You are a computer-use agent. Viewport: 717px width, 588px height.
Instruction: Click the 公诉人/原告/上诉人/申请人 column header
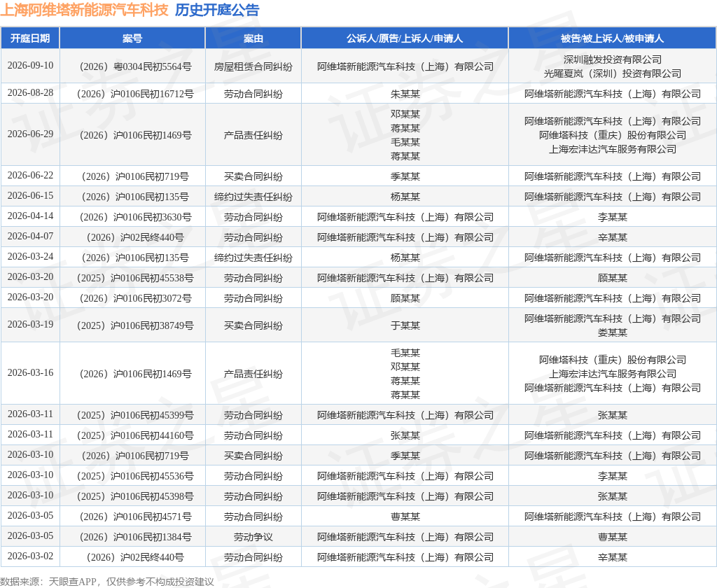click(405, 38)
